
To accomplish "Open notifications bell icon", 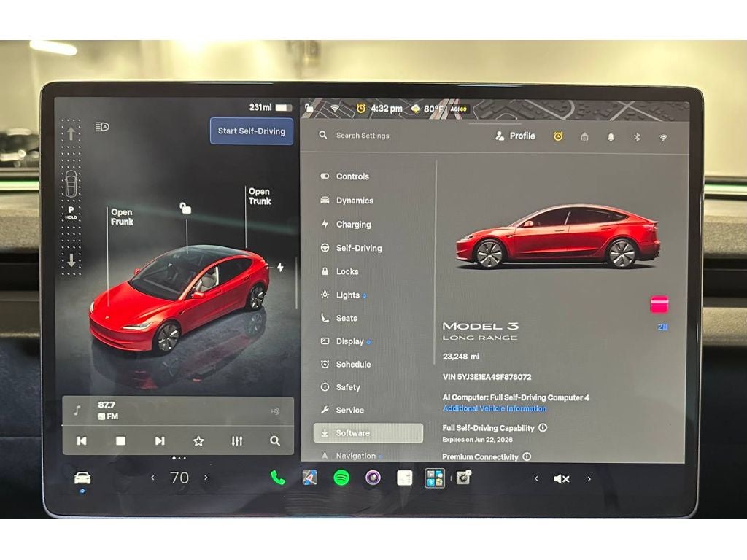I will pyautogui.click(x=611, y=137).
